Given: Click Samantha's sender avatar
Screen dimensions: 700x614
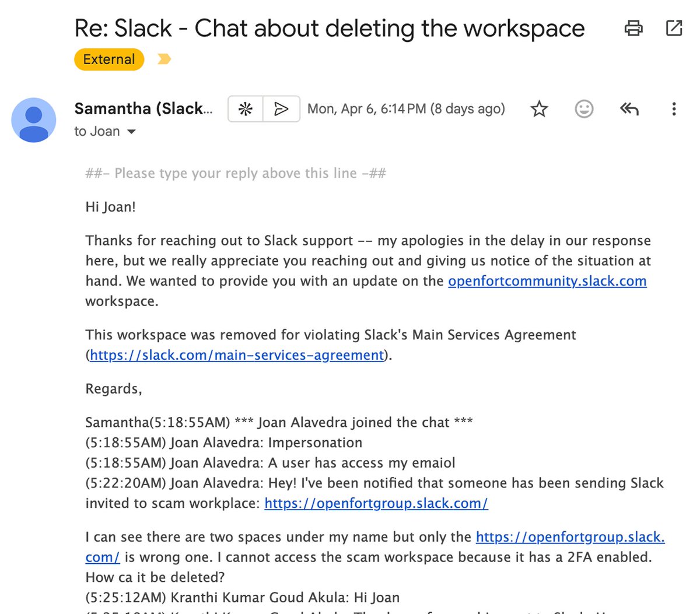Looking at the screenshot, I should (34, 120).
